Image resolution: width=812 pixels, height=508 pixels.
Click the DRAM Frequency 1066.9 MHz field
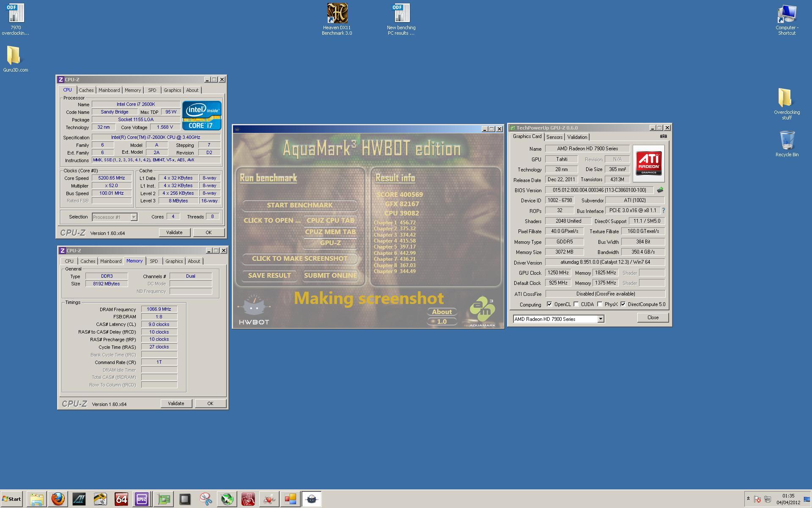159,309
